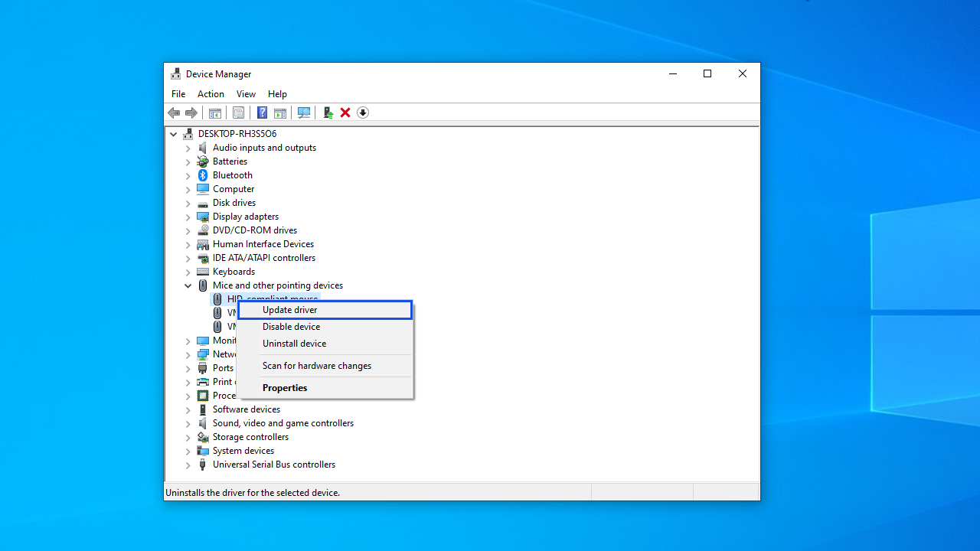Expand the Universal Serial Bus controllers arrow
Viewport: 980px width, 551px height.
click(188, 465)
